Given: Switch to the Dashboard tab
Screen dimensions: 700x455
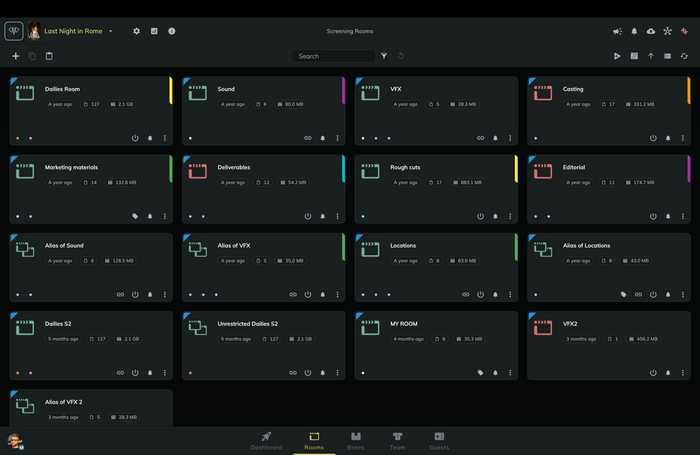Looking at the screenshot, I should point(266,441).
